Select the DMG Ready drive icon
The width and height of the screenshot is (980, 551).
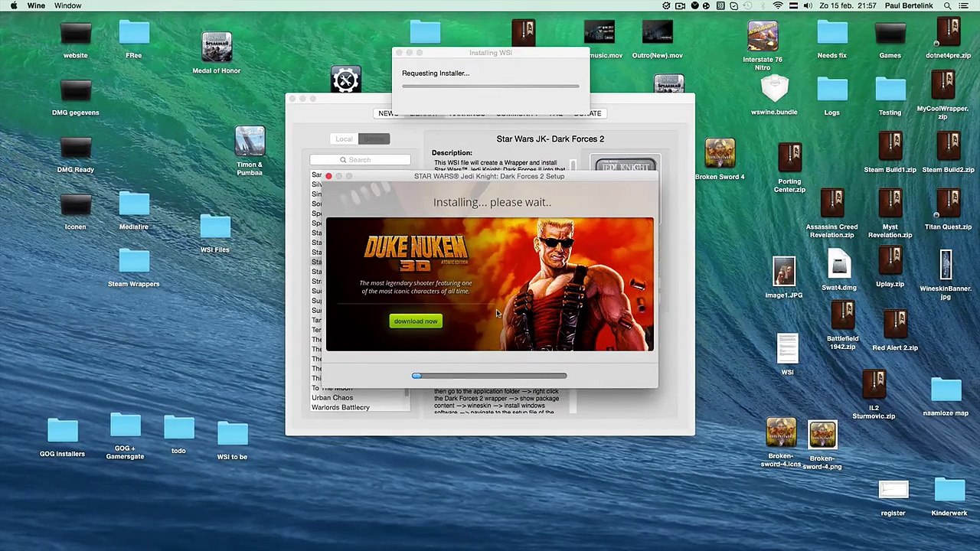pos(75,148)
